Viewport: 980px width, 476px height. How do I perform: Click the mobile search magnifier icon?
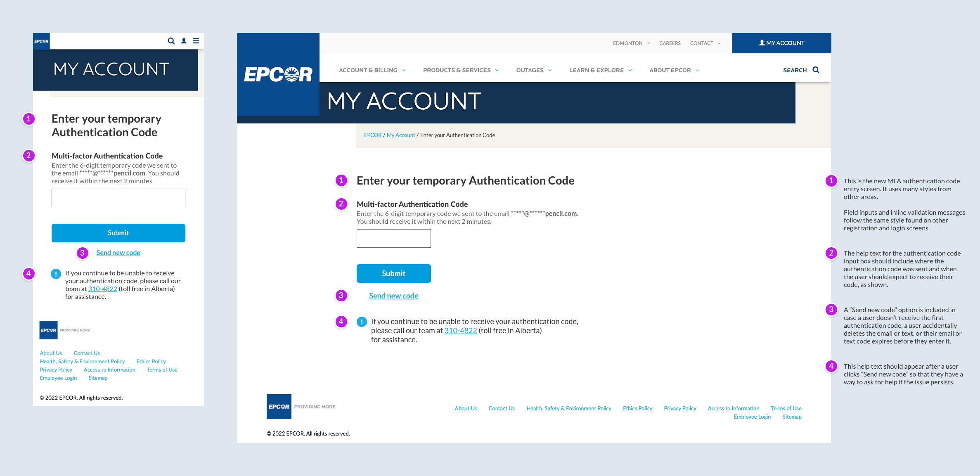point(171,41)
